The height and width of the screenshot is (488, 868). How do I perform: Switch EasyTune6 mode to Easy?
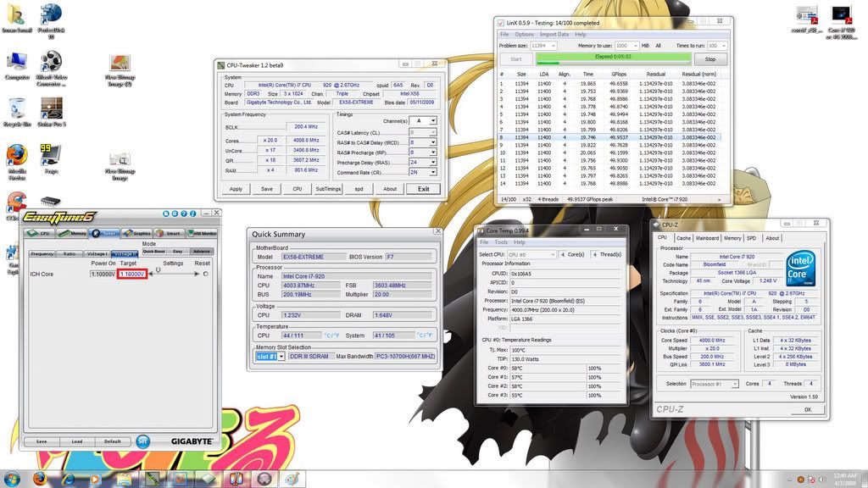click(177, 252)
